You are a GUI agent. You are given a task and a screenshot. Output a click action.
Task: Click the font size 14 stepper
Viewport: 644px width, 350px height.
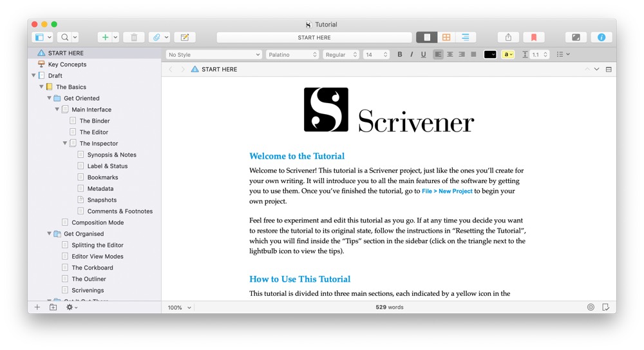click(385, 55)
